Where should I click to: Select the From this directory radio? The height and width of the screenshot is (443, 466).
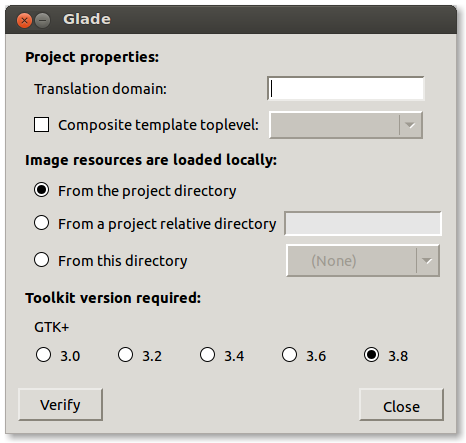pyautogui.click(x=42, y=260)
